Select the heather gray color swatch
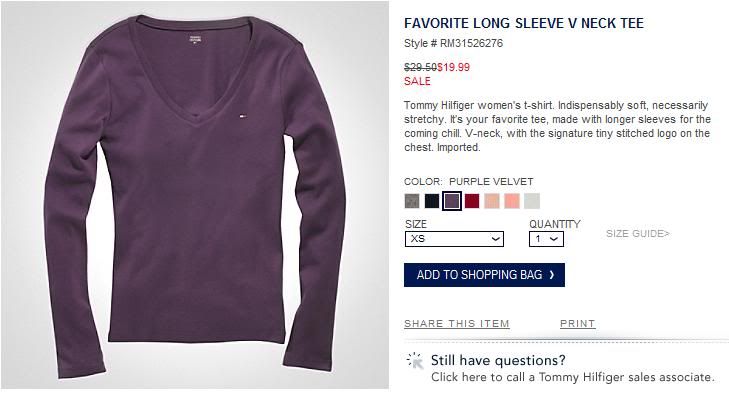Screen dimensions: 729x394 412,201
